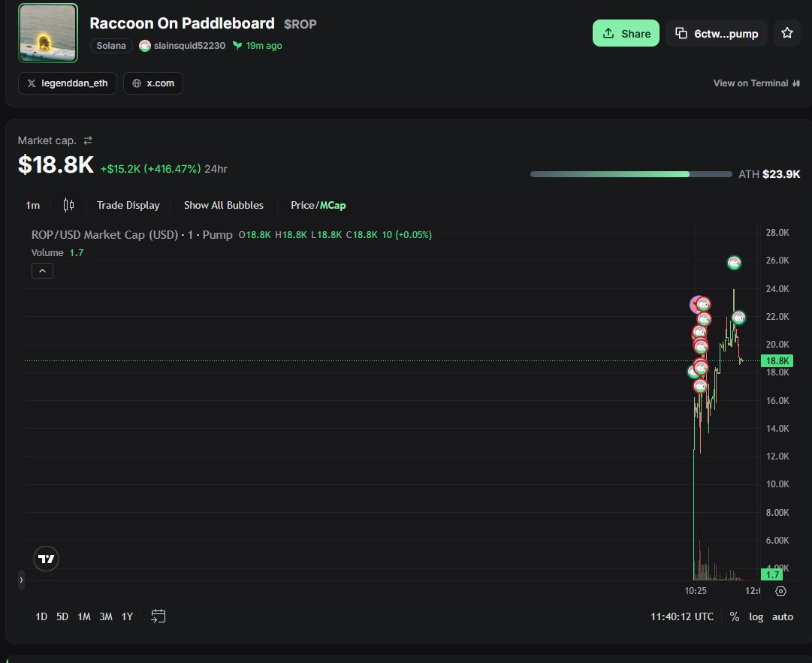Toggle log scale
812x663 pixels.
click(756, 616)
